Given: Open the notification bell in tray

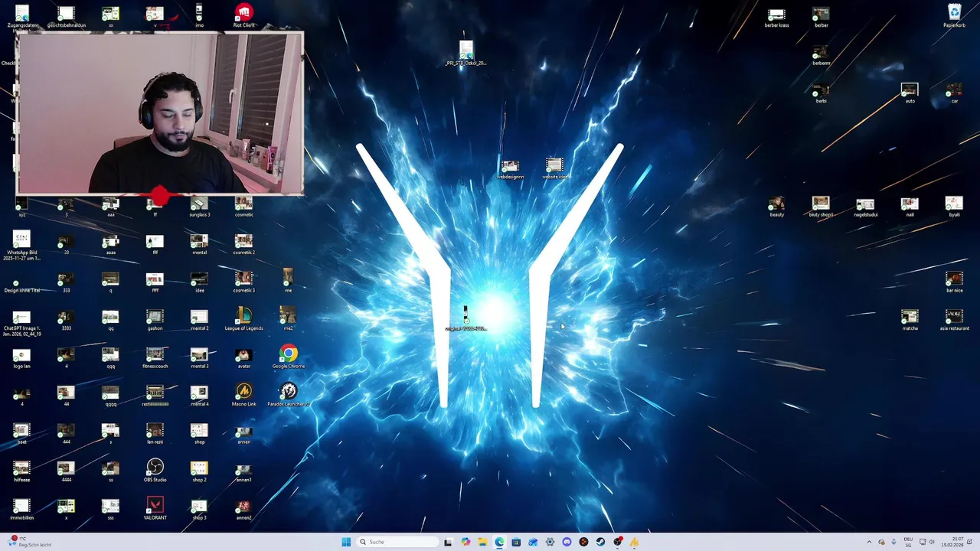Looking at the screenshot, I should click(970, 542).
